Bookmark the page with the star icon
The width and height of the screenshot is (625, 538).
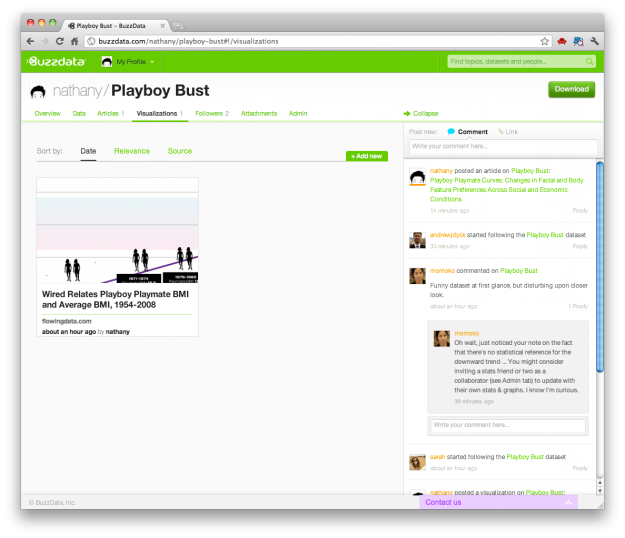pos(544,41)
